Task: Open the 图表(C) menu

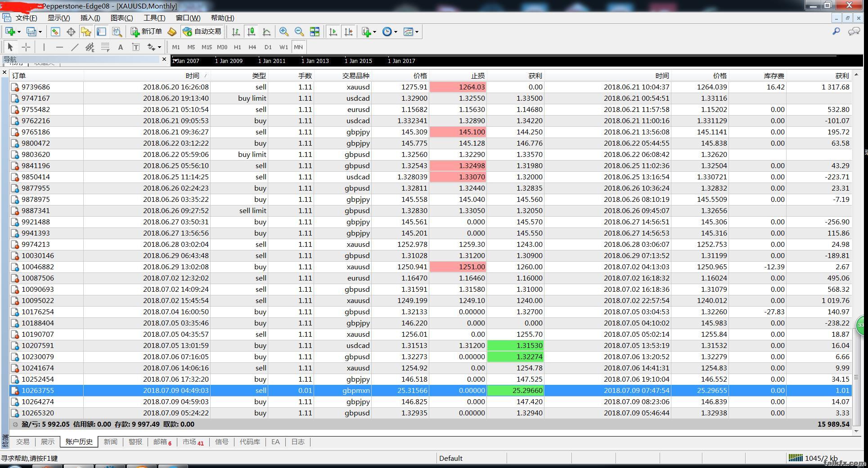Action: pyautogui.click(x=121, y=18)
